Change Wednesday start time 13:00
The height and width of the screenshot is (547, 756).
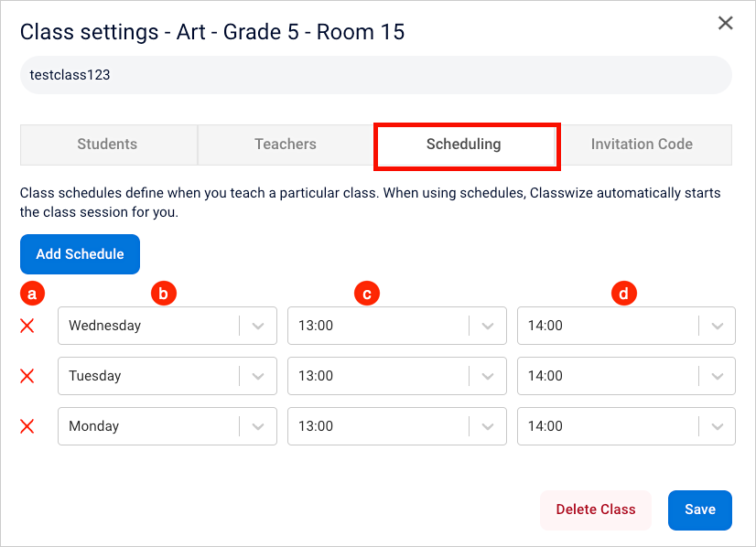pos(397,326)
